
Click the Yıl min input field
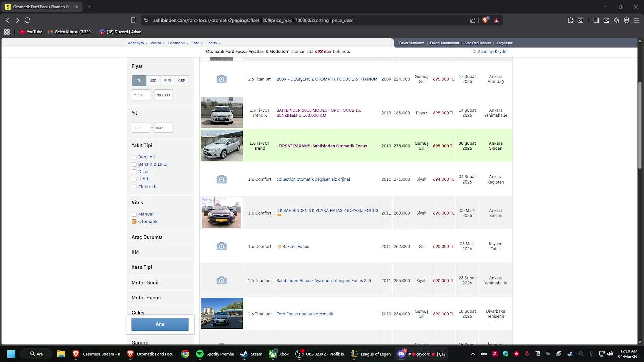[x=141, y=128]
